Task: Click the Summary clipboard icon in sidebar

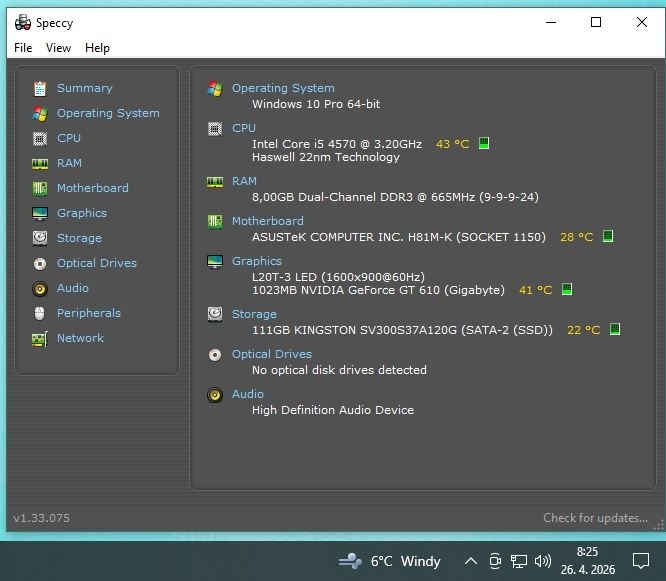Action: click(40, 88)
